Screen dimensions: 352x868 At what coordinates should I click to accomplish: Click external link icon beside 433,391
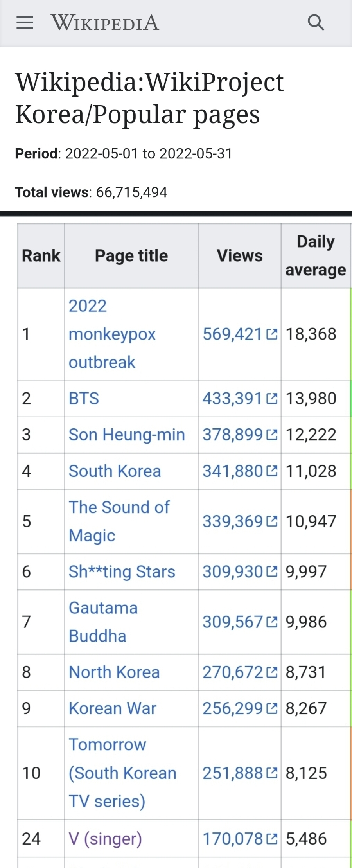272,399
